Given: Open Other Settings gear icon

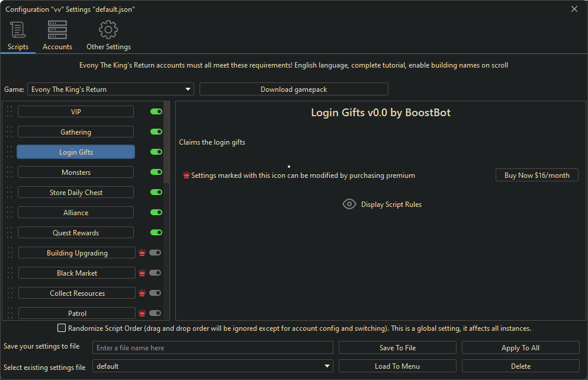Looking at the screenshot, I should point(108,30).
